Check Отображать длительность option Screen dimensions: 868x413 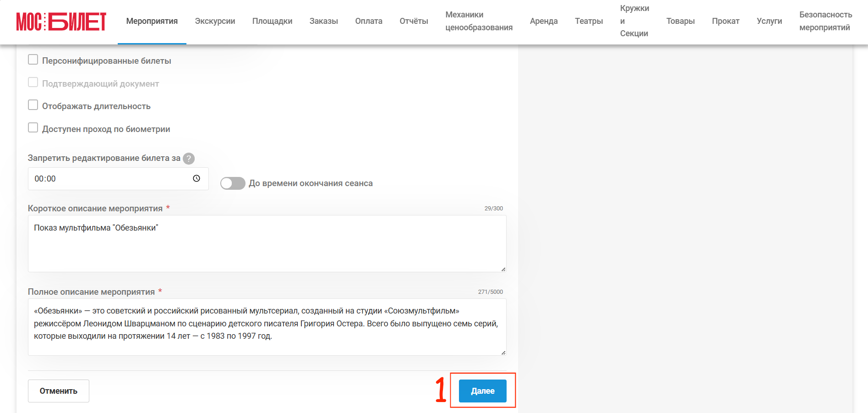point(33,105)
